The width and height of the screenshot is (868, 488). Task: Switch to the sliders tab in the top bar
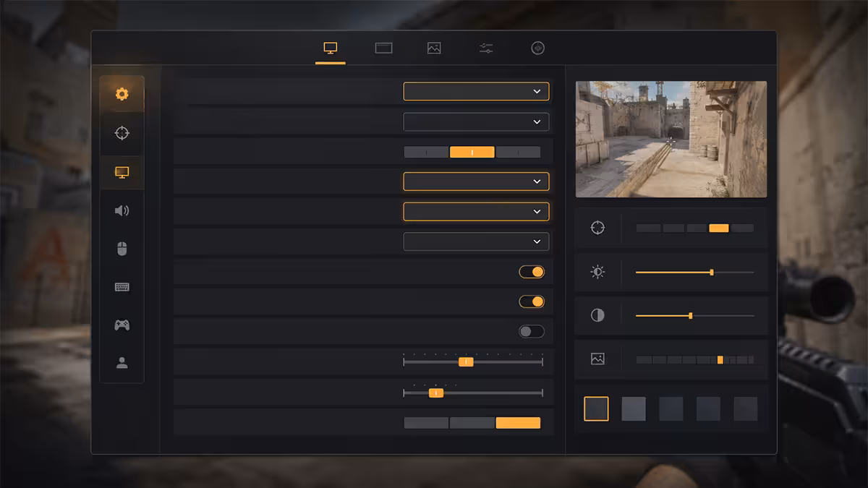(x=486, y=48)
